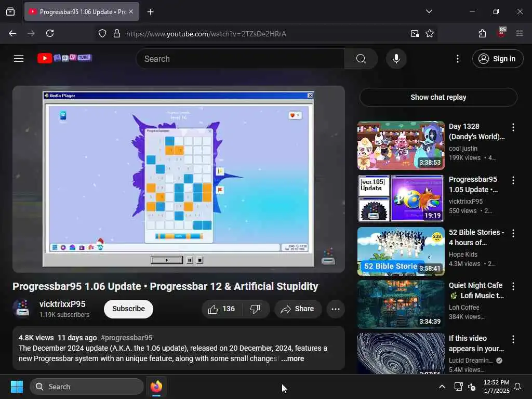Click the Hope Kids channel name
The height and width of the screenshot is (399, 532).
tap(463, 255)
